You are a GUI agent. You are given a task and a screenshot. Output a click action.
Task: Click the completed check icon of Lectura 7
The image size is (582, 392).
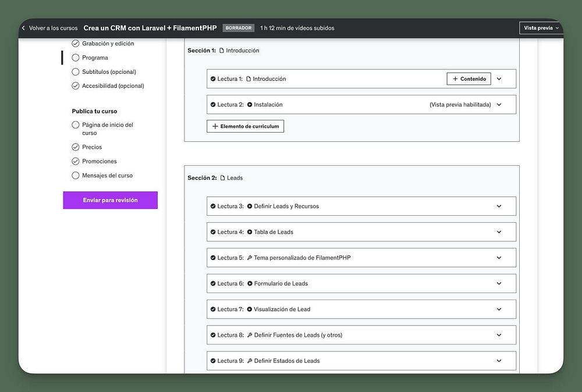pos(213,309)
